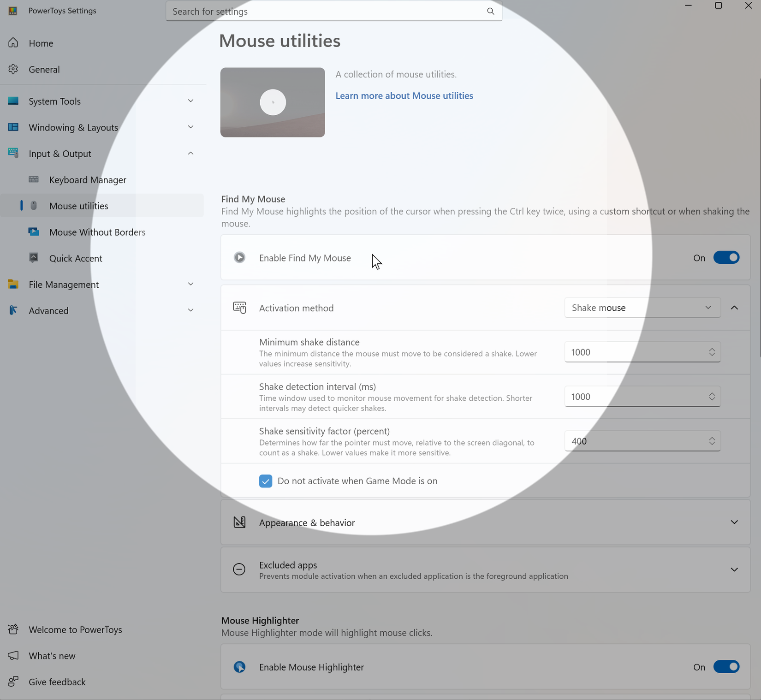Select the Keyboard Manager icon in sidebar

coord(34,180)
